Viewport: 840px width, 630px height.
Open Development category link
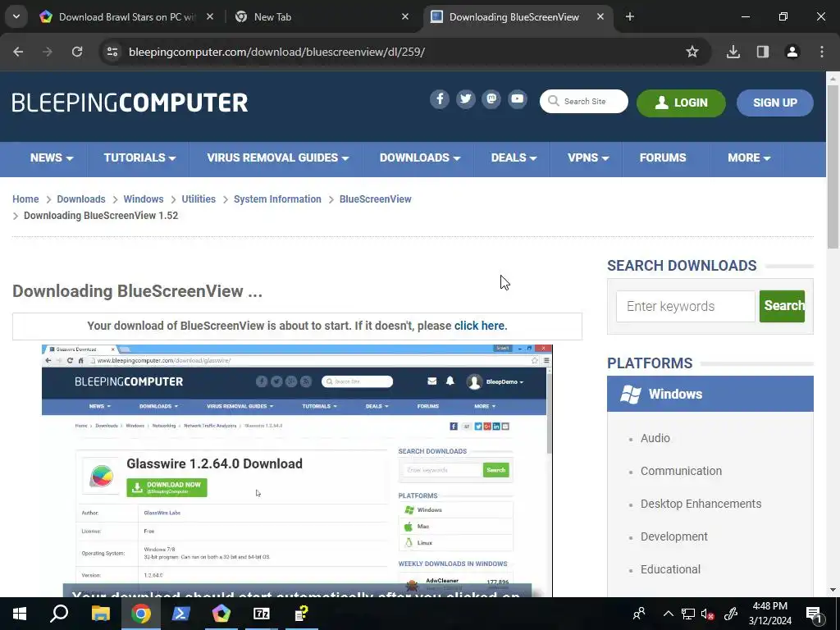click(x=674, y=536)
